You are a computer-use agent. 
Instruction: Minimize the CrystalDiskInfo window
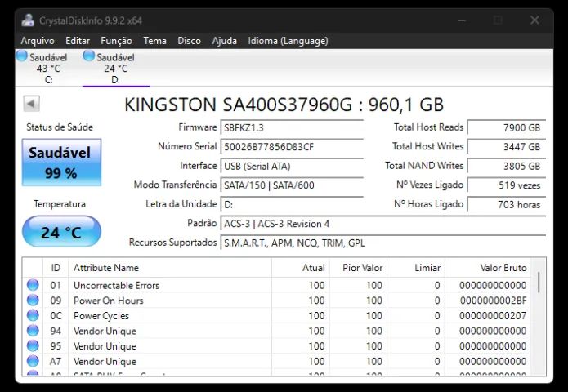pyautogui.click(x=462, y=20)
